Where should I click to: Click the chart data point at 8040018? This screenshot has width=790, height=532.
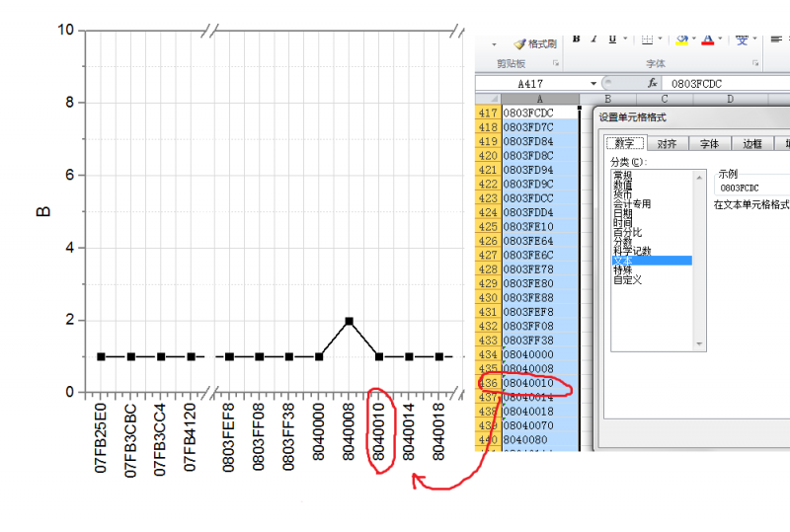click(x=438, y=356)
